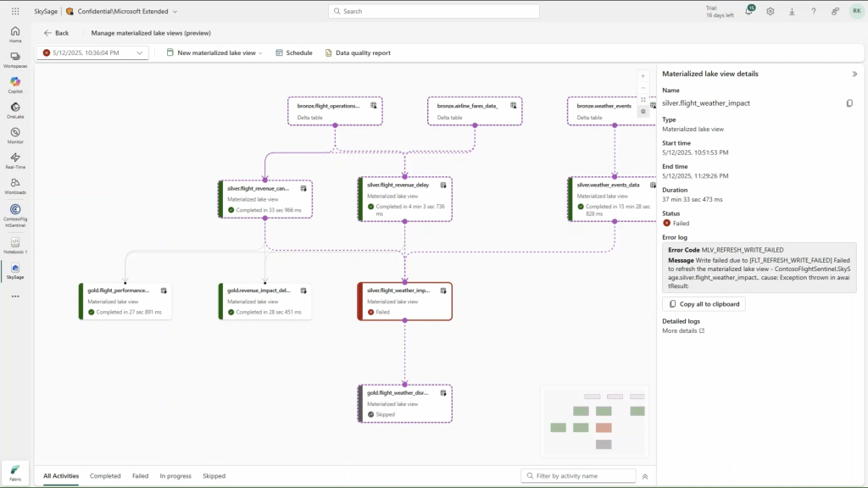Go to Home in the left sidebar

pos(15,34)
